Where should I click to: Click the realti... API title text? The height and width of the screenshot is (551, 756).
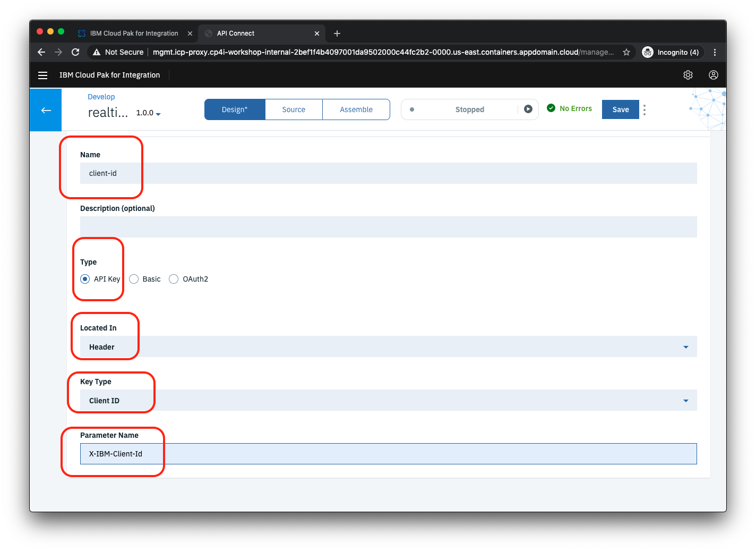coord(108,113)
